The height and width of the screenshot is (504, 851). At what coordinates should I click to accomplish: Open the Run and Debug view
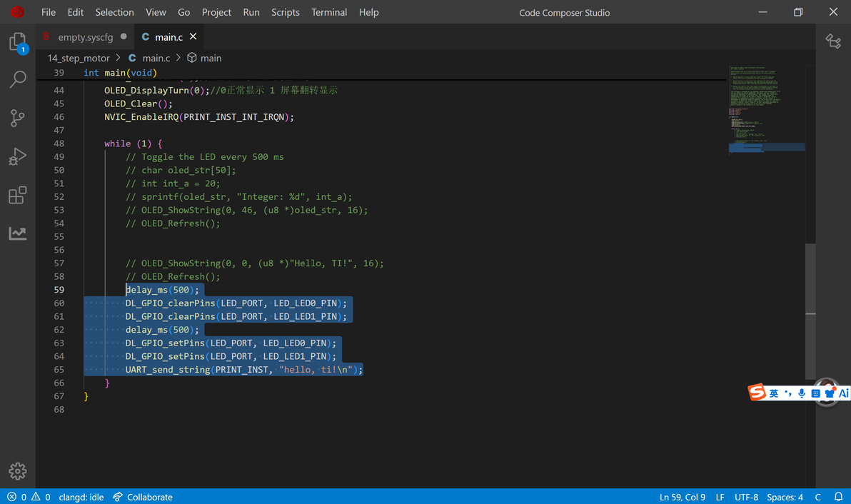pos(18,156)
